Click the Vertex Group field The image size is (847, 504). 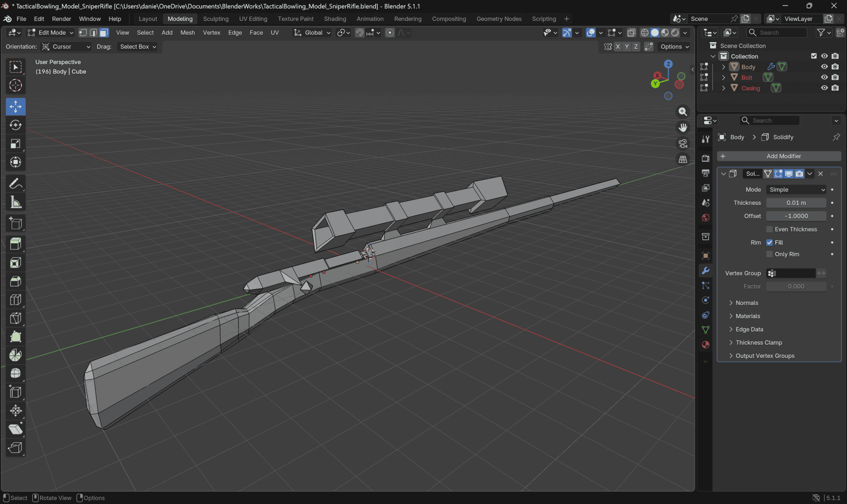(791, 273)
